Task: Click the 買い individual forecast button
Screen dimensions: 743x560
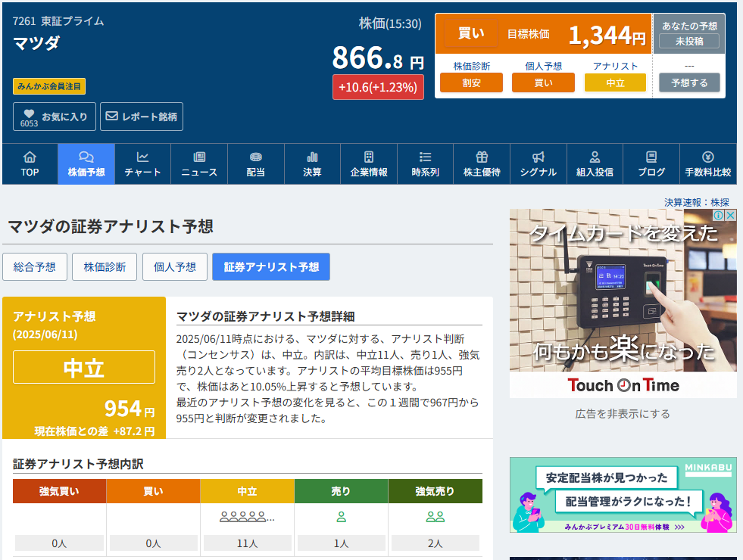Action: pos(544,82)
